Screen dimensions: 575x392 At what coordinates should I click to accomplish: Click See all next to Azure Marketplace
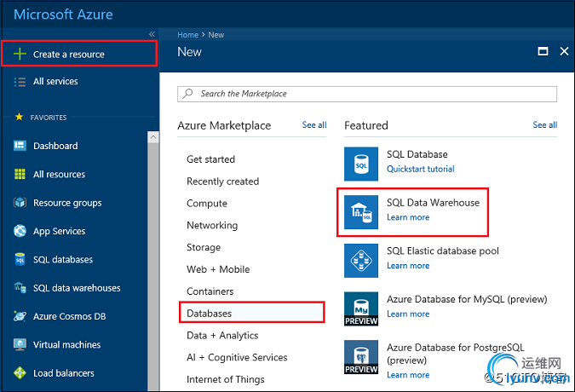pyautogui.click(x=314, y=125)
